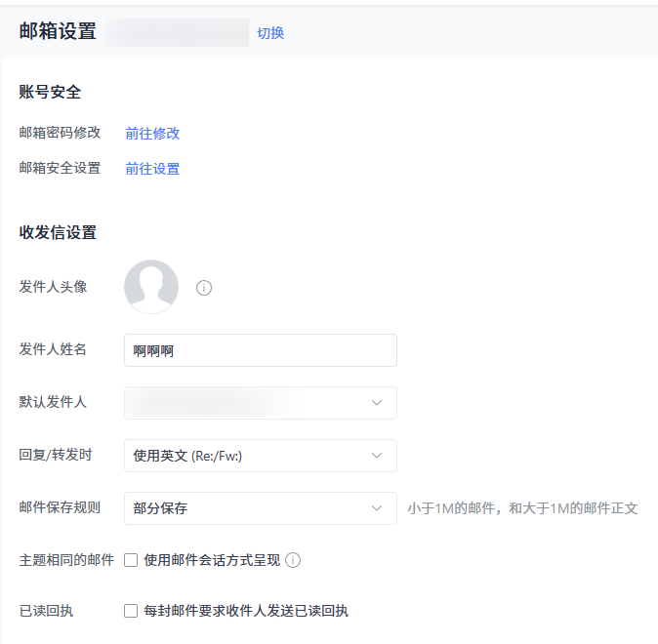658x644 pixels.
Task: Click the 主题相同的邮件 label
Action: 66,560
